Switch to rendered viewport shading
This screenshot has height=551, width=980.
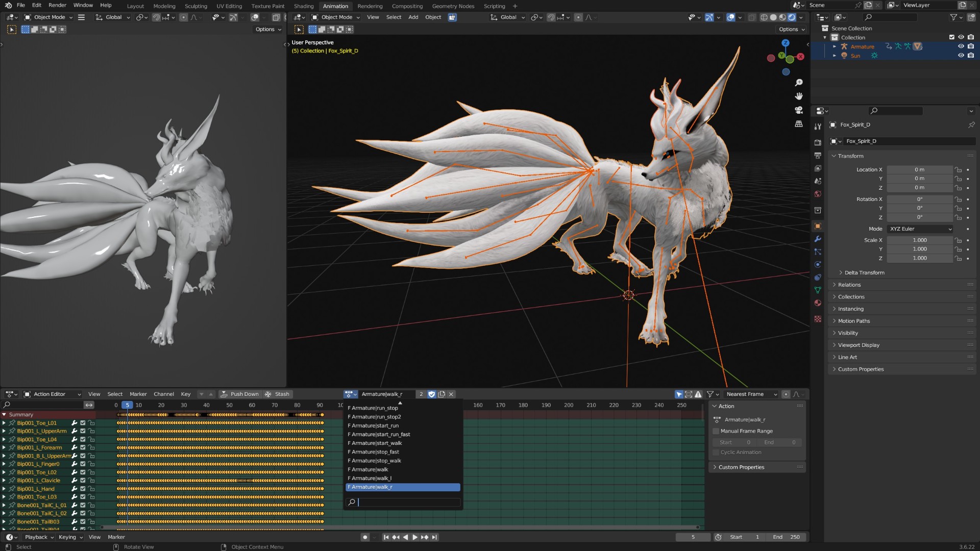point(792,17)
